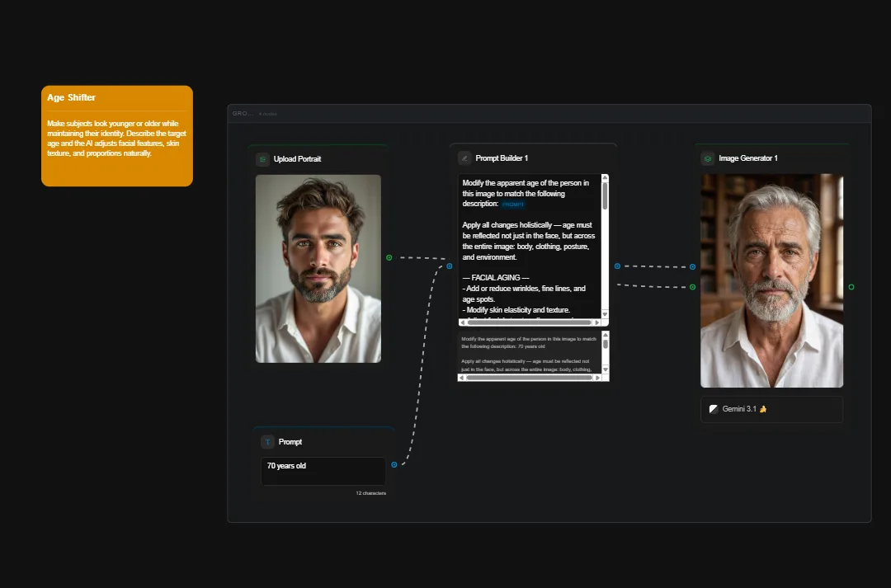Toggle the blue output port of the Prompt node
Image resolution: width=891 pixels, height=588 pixels.
coord(394,464)
